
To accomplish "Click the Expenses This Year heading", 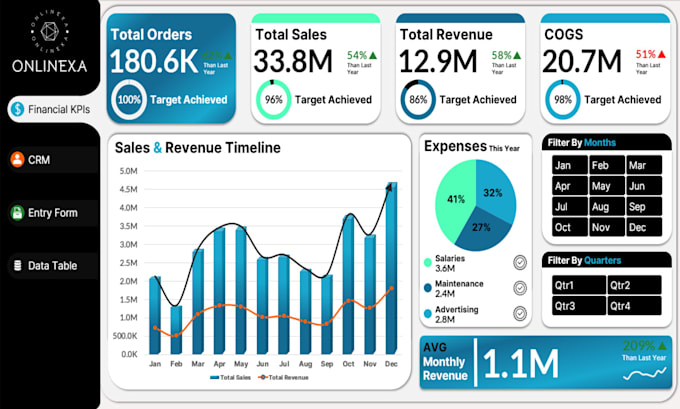I will point(471,146).
